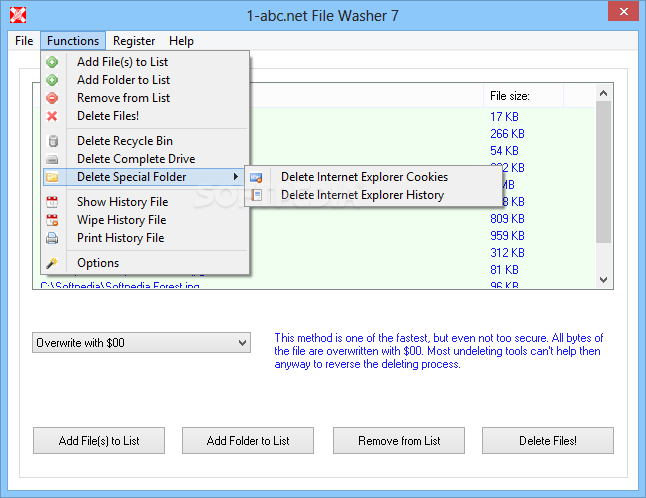Click the 17 KB file size entry
This screenshot has width=646, height=498.
click(504, 117)
